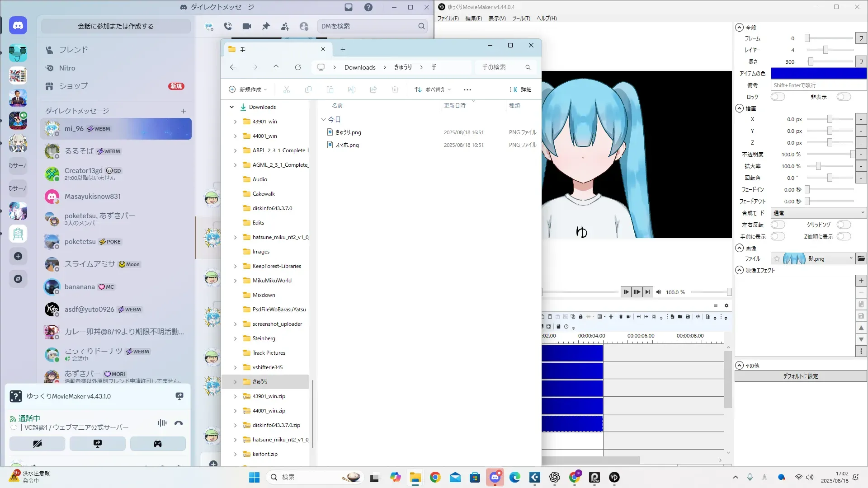Disconnect from voice channel

pyautogui.click(x=179, y=423)
